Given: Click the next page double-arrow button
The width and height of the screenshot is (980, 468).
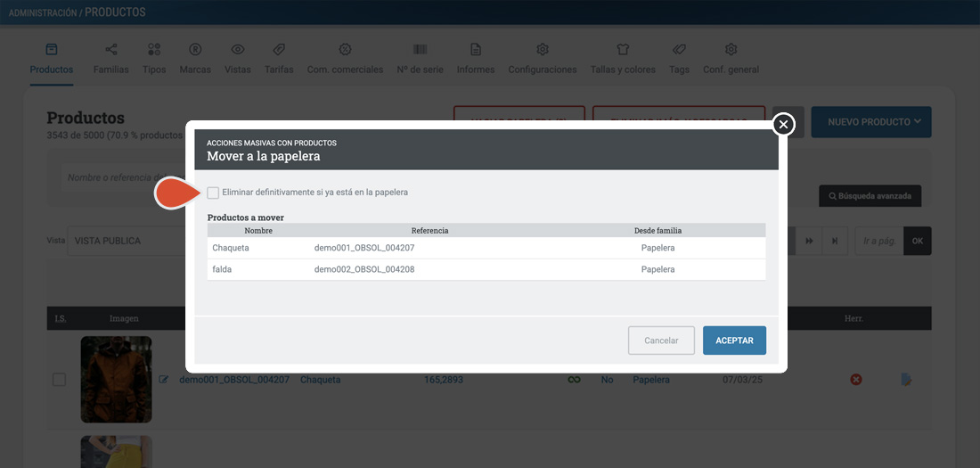Looking at the screenshot, I should pos(809,241).
